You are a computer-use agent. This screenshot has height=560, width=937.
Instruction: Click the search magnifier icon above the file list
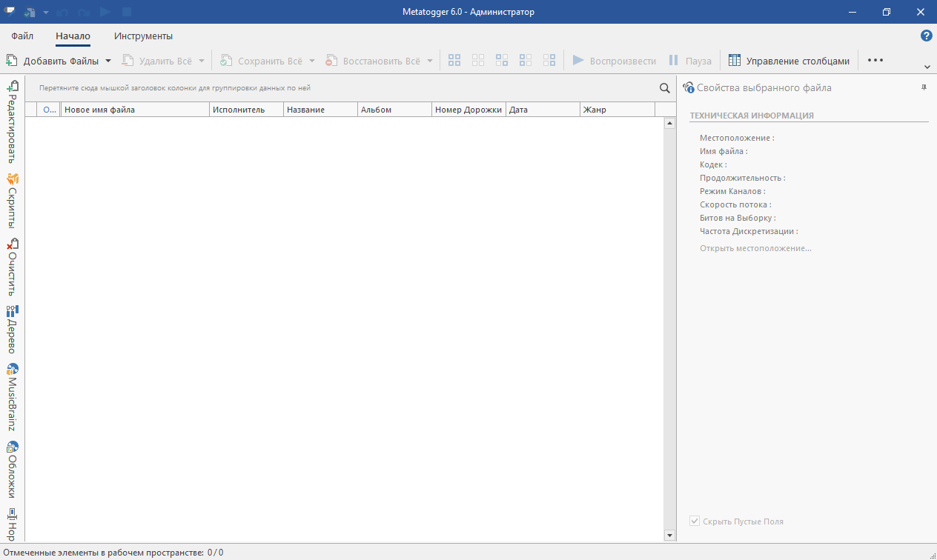664,87
